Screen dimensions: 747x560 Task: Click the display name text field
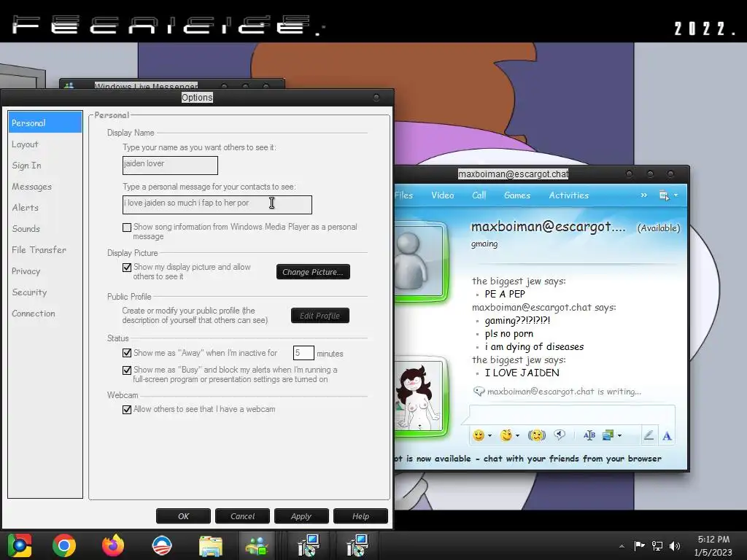170,166
